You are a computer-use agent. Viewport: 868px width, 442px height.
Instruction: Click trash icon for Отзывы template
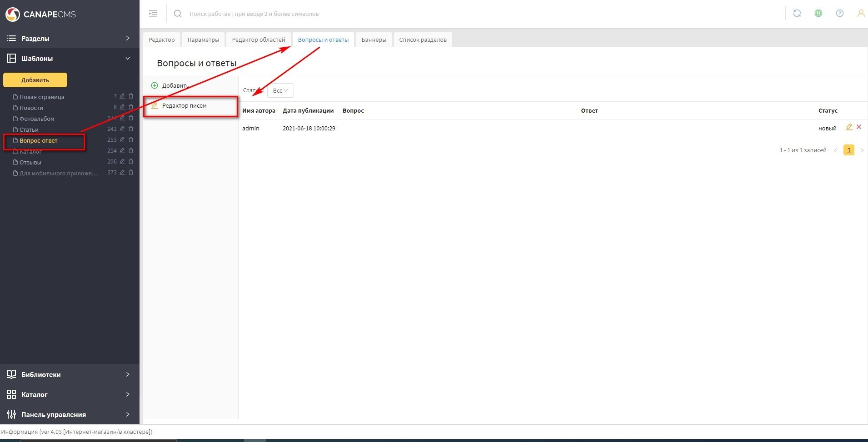point(131,162)
